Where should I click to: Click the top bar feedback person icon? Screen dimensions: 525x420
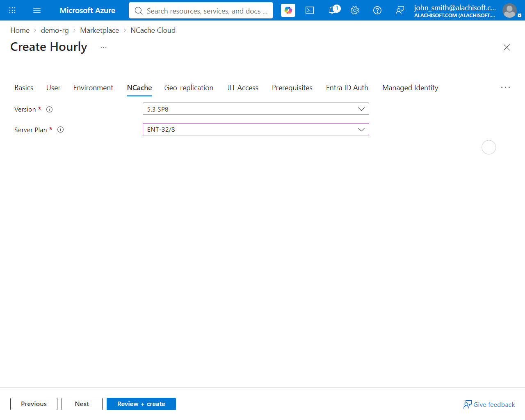(400, 10)
